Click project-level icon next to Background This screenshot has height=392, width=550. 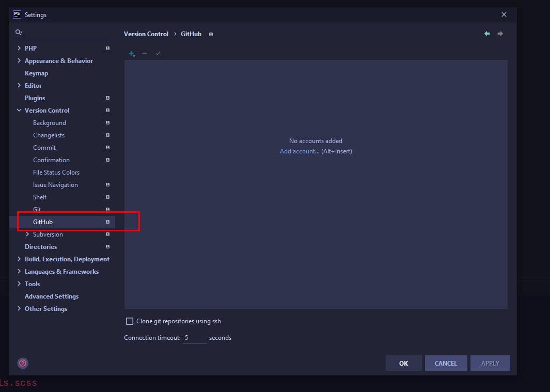(108, 123)
